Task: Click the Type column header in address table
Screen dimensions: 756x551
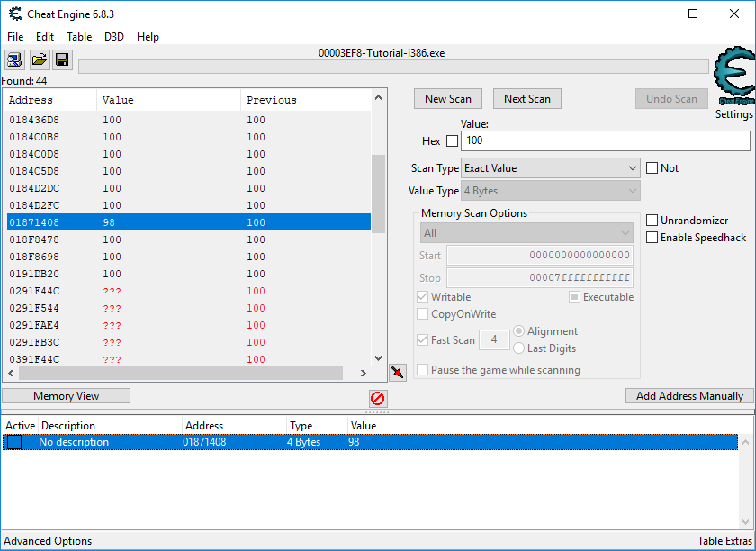Action: click(x=317, y=426)
